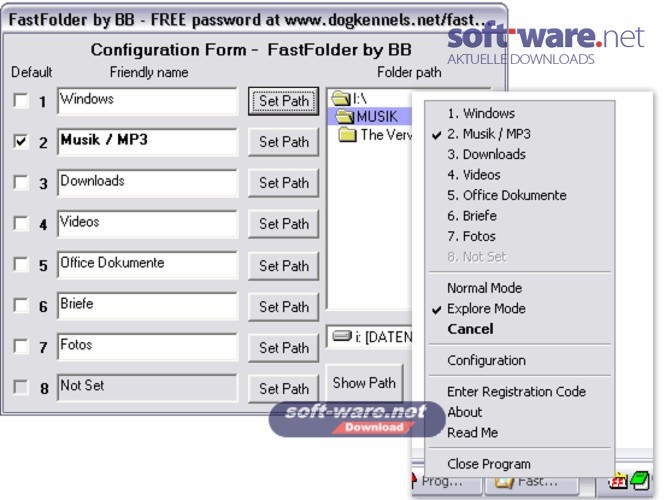Select the MUSIK folder icon in tree
Viewport: 665px width, 500px height.
[345, 116]
